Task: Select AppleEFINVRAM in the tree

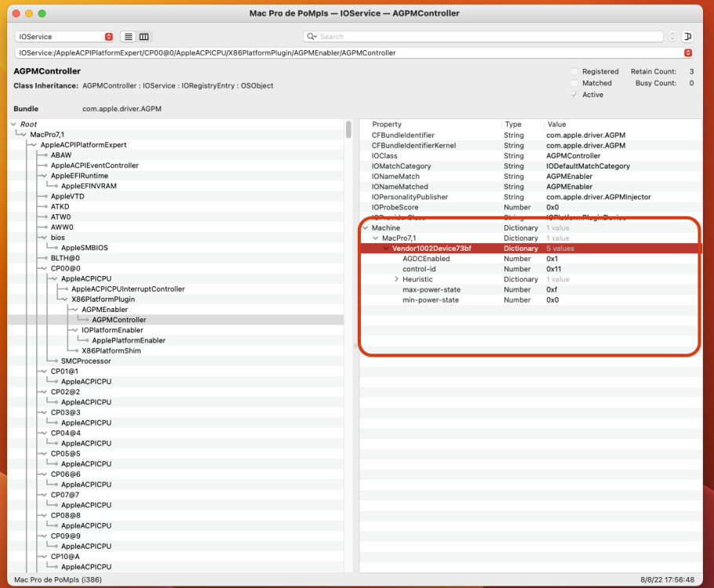Action: (x=89, y=186)
